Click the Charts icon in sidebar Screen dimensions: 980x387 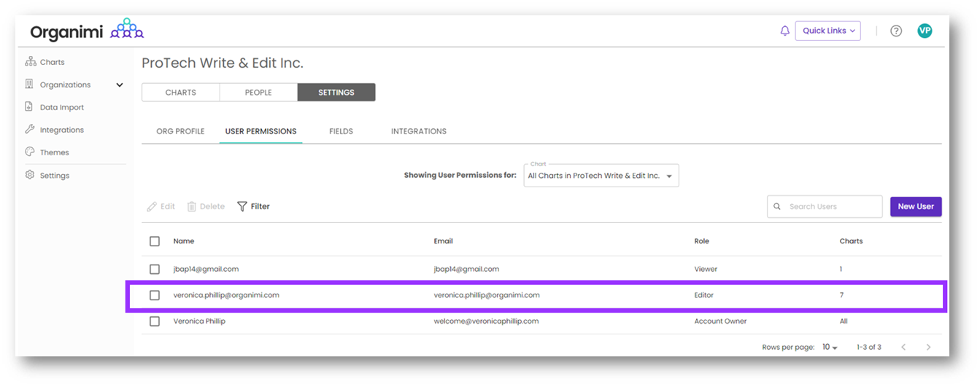tap(30, 62)
